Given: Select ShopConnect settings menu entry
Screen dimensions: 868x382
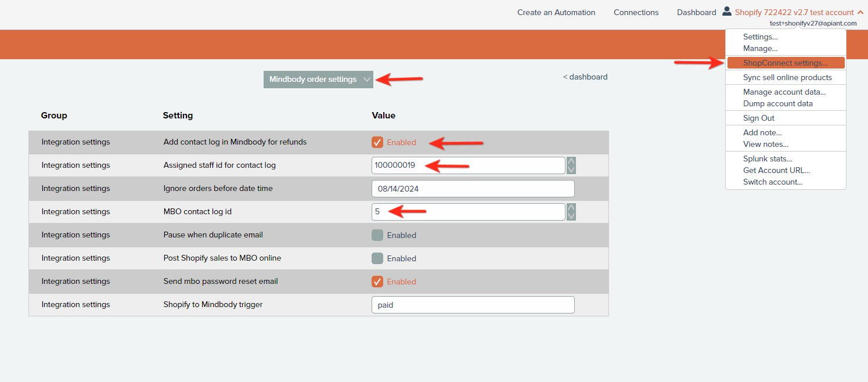Looking at the screenshot, I should pyautogui.click(x=785, y=63).
